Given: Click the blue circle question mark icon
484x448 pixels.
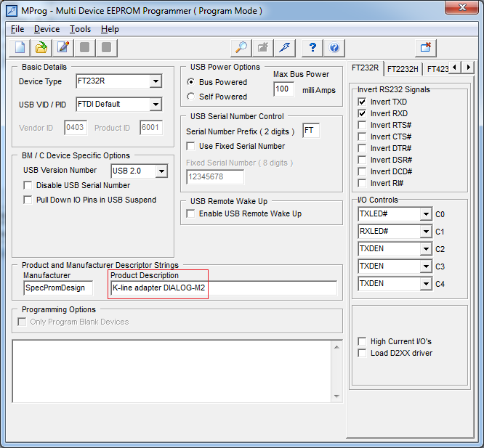Looking at the screenshot, I should [x=334, y=47].
